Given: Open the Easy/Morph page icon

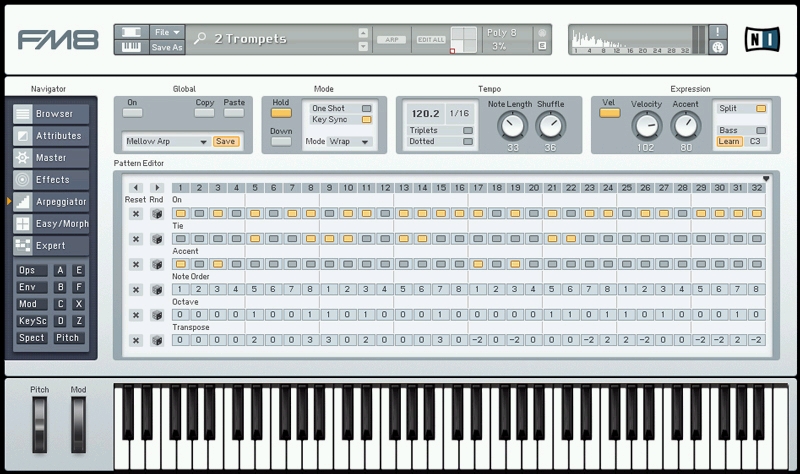Looking at the screenshot, I should [x=22, y=223].
